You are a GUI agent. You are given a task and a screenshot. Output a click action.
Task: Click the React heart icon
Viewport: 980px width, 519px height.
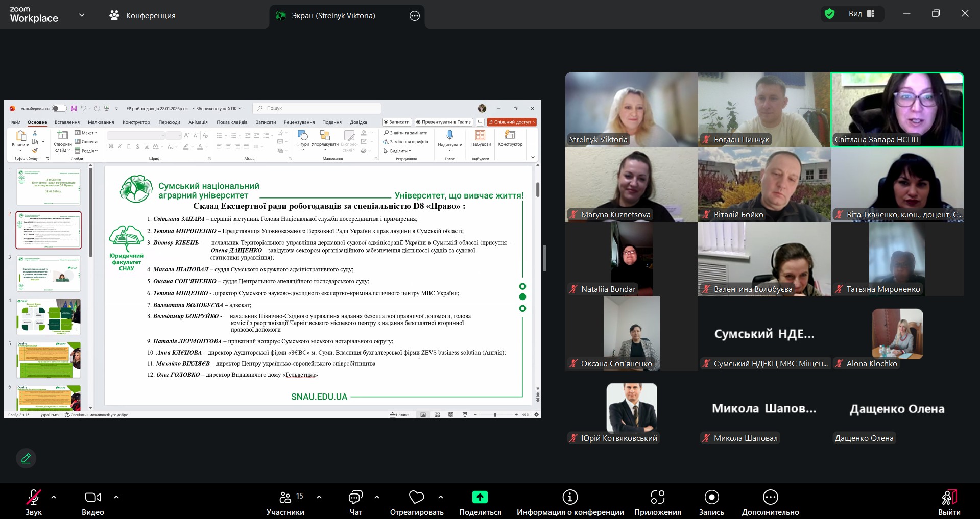click(416, 497)
